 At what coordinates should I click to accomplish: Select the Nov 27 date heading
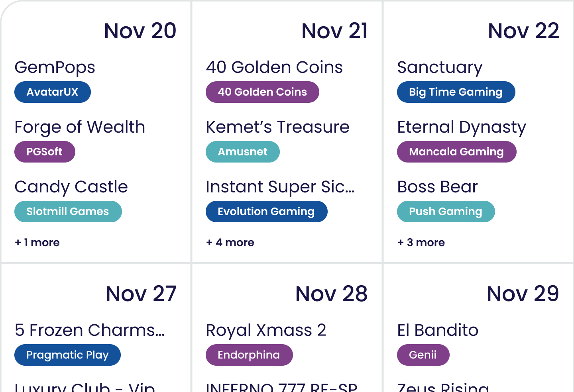click(x=141, y=294)
